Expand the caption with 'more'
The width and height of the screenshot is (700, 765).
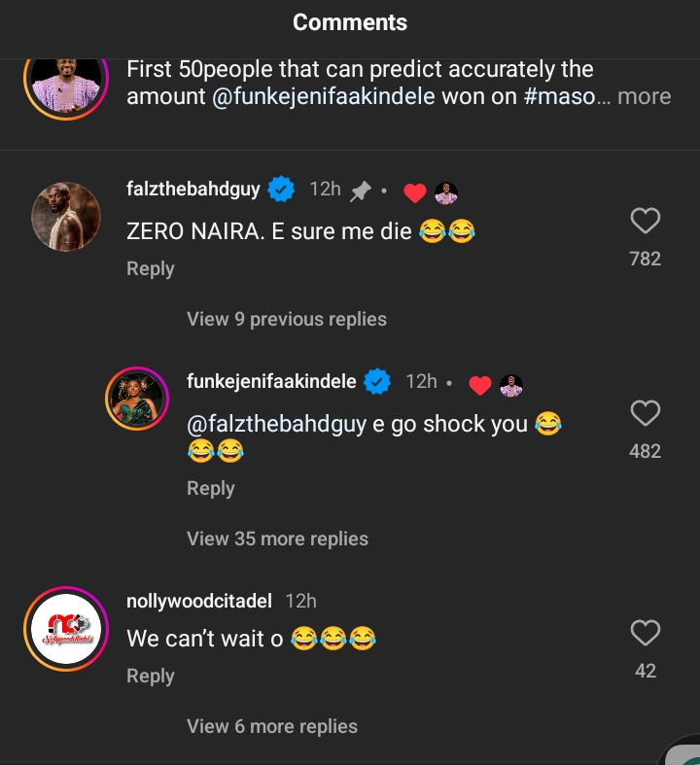tap(645, 96)
